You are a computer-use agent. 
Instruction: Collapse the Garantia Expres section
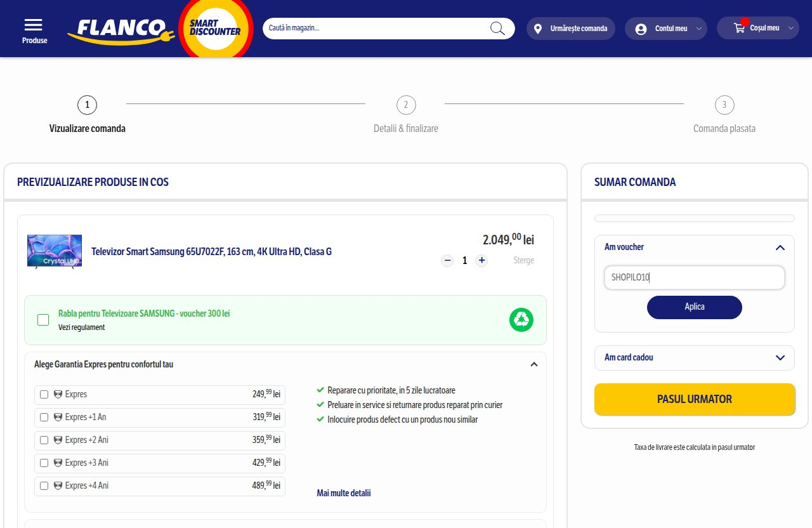coord(534,364)
